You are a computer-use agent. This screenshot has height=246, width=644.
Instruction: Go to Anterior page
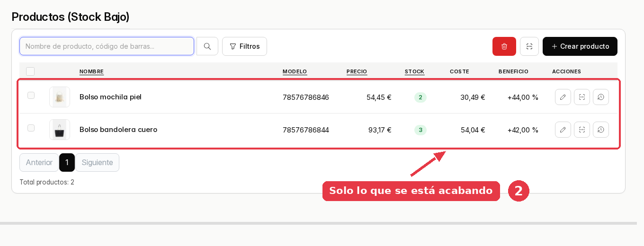click(39, 162)
